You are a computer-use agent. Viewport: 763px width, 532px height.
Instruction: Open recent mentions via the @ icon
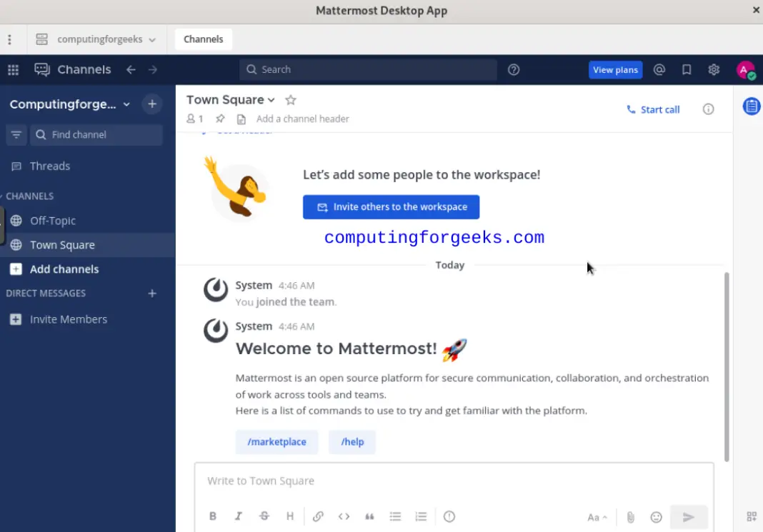(x=659, y=69)
